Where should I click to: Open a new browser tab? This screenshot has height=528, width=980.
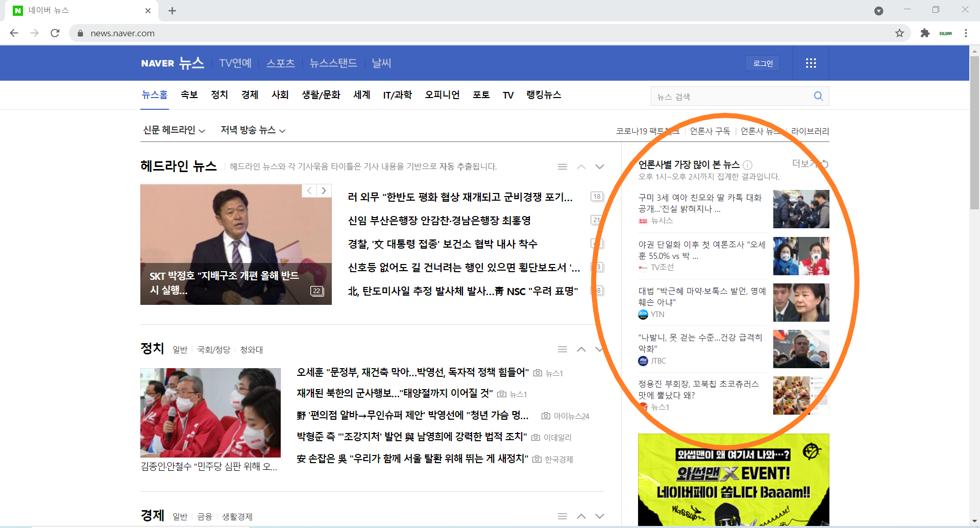pyautogui.click(x=172, y=11)
